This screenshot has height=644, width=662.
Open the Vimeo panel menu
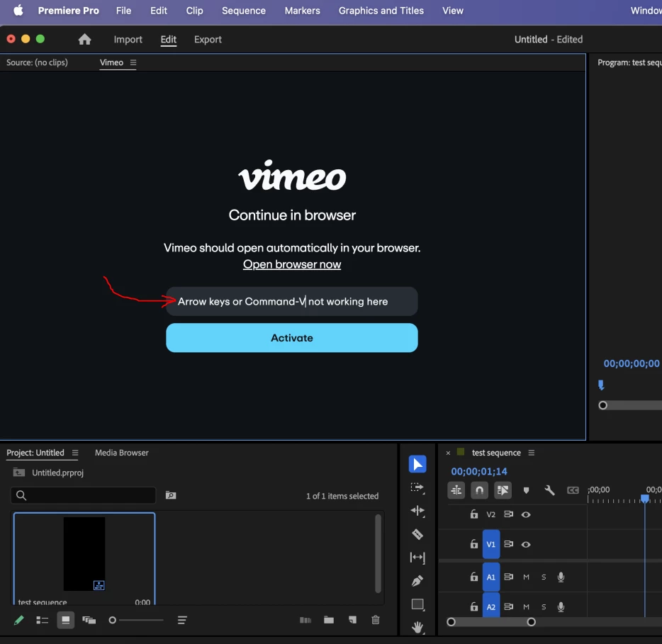pyautogui.click(x=133, y=62)
